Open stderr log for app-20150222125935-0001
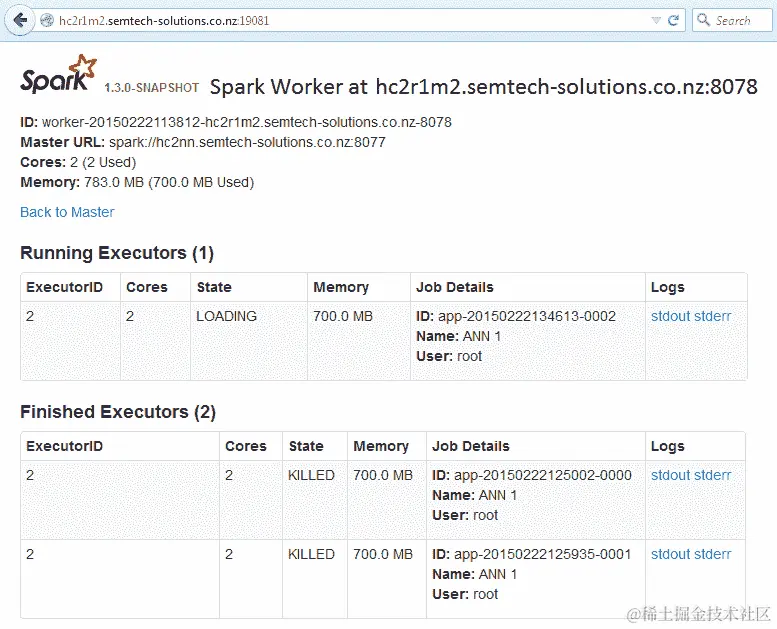Image resolution: width=777 pixels, height=629 pixels. (x=712, y=554)
